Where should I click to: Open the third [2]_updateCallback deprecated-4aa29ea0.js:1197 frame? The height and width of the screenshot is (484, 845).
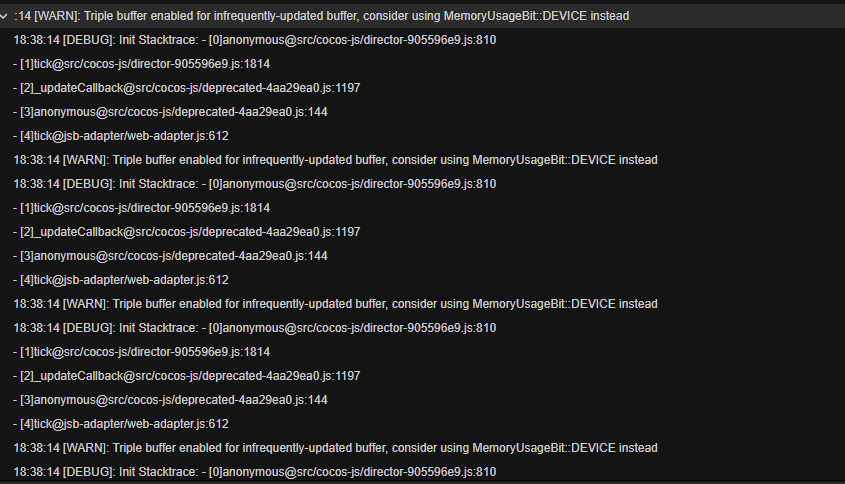point(187,376)
